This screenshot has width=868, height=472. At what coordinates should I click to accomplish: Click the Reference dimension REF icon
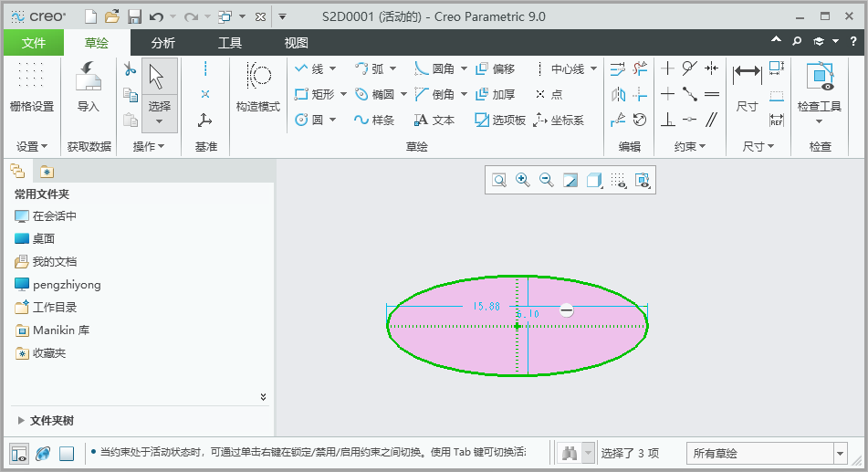tap(777, 120)
